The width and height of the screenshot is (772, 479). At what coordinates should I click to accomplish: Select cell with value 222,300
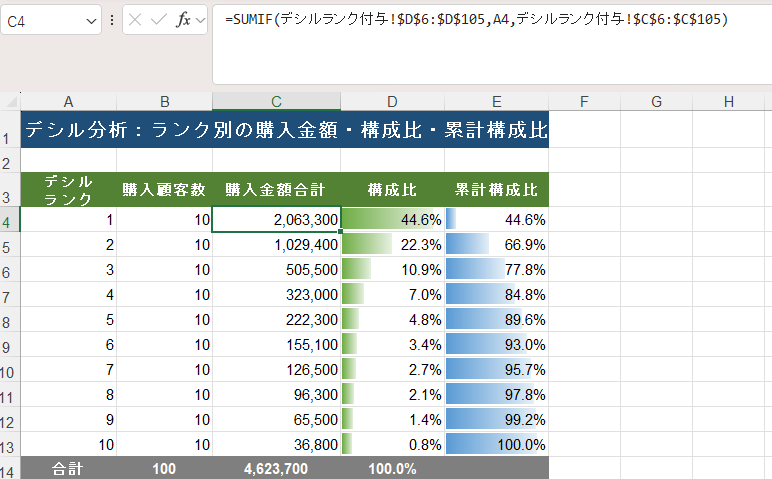pyautogui.click(x=276, y=319)
